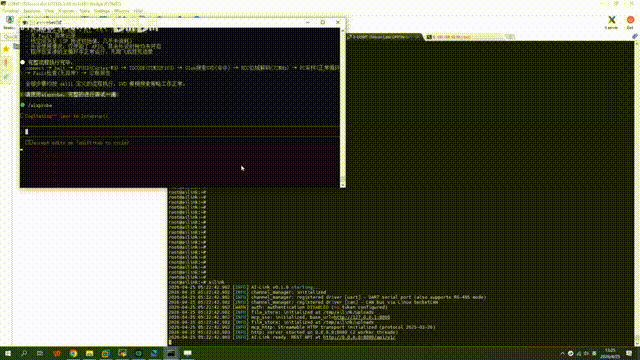
Task: Open the Windows Start menu
Action: 7,353
